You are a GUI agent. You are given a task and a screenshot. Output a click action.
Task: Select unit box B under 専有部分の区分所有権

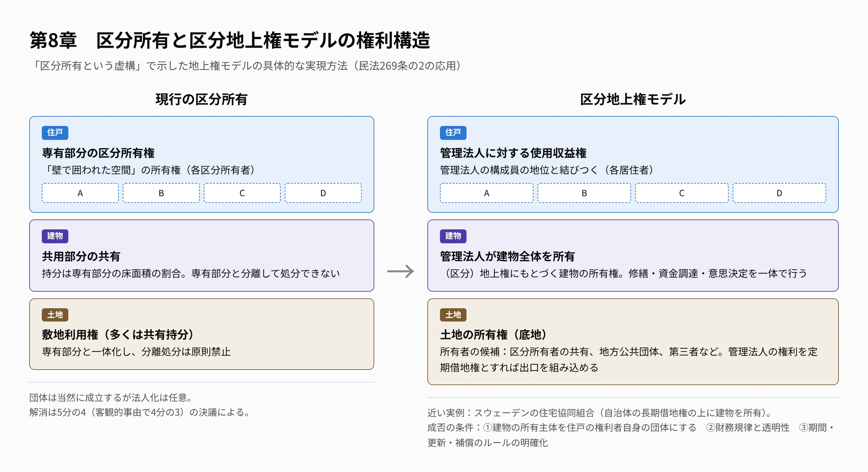[x=161, y=193]
